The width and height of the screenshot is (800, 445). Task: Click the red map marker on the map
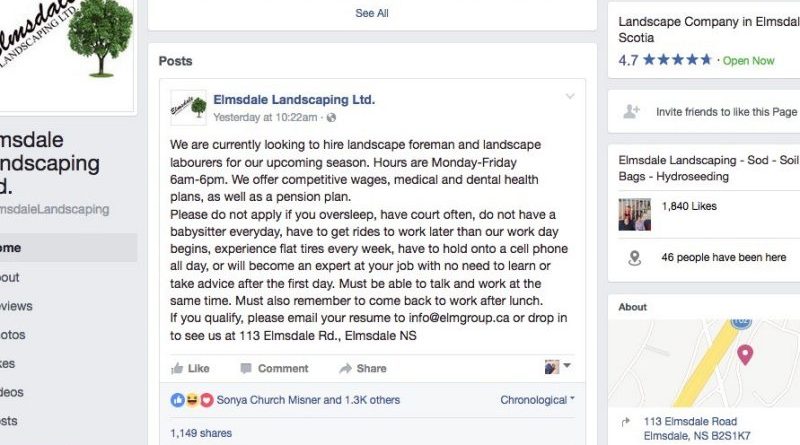tap(744, 354)
